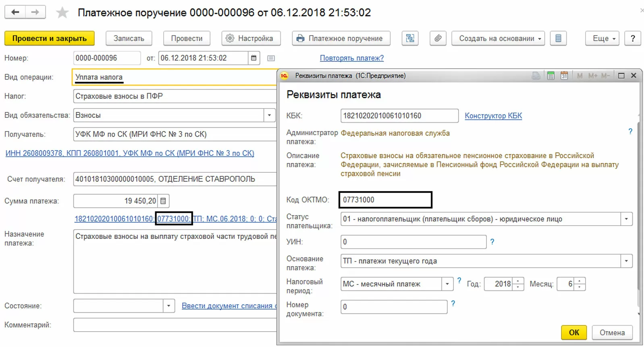Image resolution: width=644 pixels, height=347 pixels.
Task: Click the Вид операции field showing Уплата налога
Action: [x=175, y=77]
